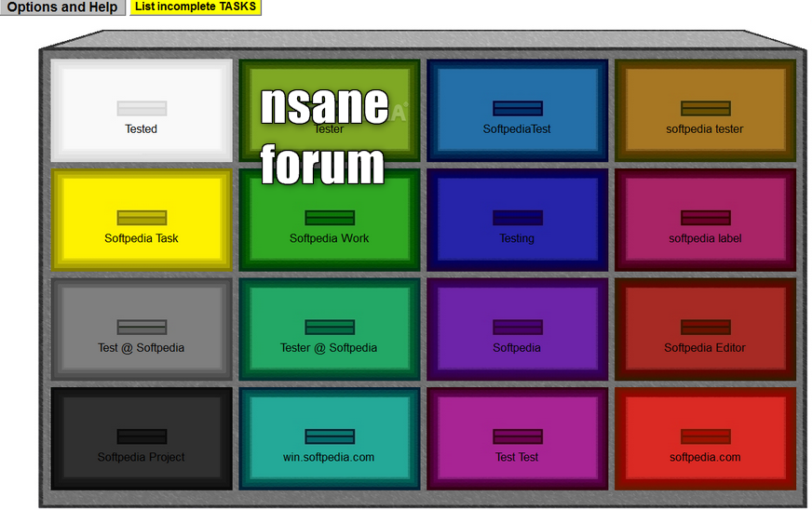Open the yellow Softpedia Task drawer
Image resolution: width=812 pixels, height=510 pixels.
point(142,220)
